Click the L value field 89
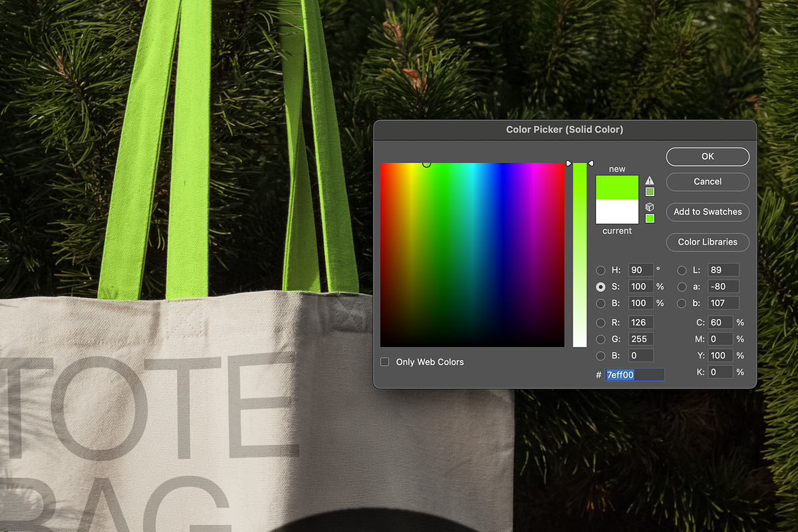Image resolution: width=798 pixels, height=532 pixels. click(724, 270)
